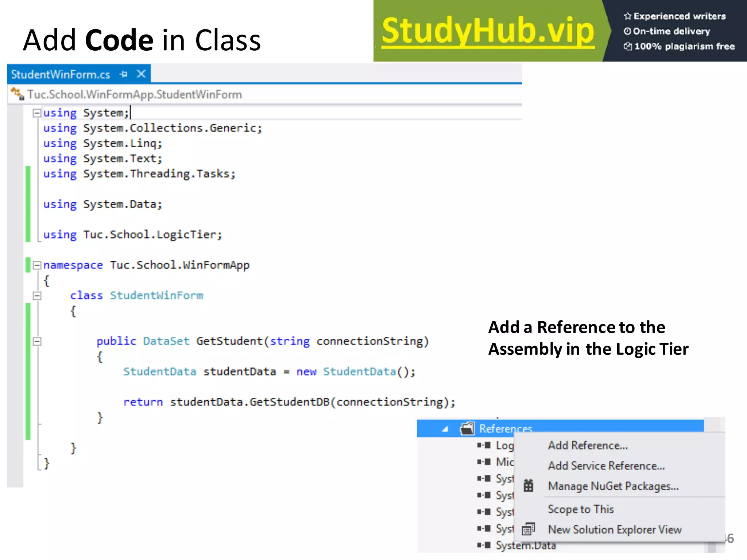Viewport: 747px width, 560px height.
Task: Click the System.Data reference icon
Action: pyautogui.click(x=484, y=545)
